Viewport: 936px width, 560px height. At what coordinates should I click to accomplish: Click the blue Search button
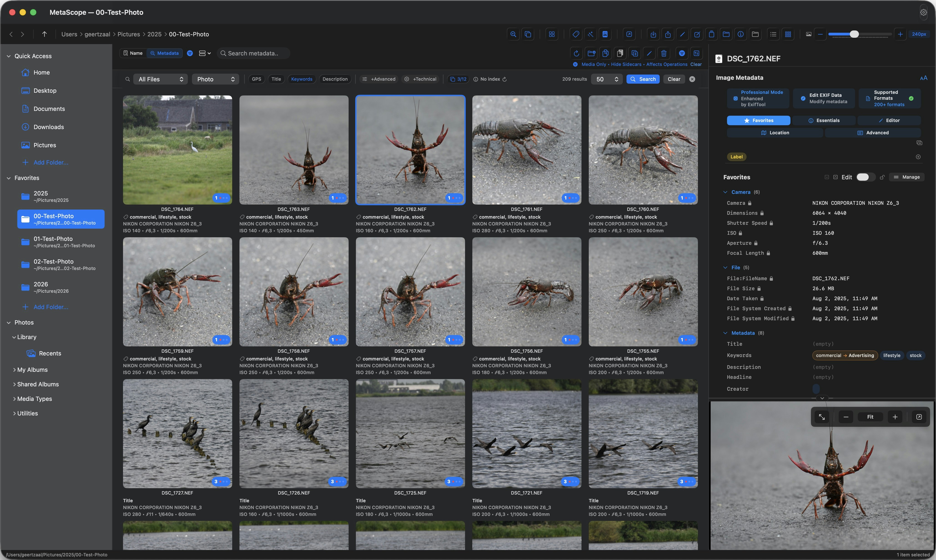pos(643,79)
